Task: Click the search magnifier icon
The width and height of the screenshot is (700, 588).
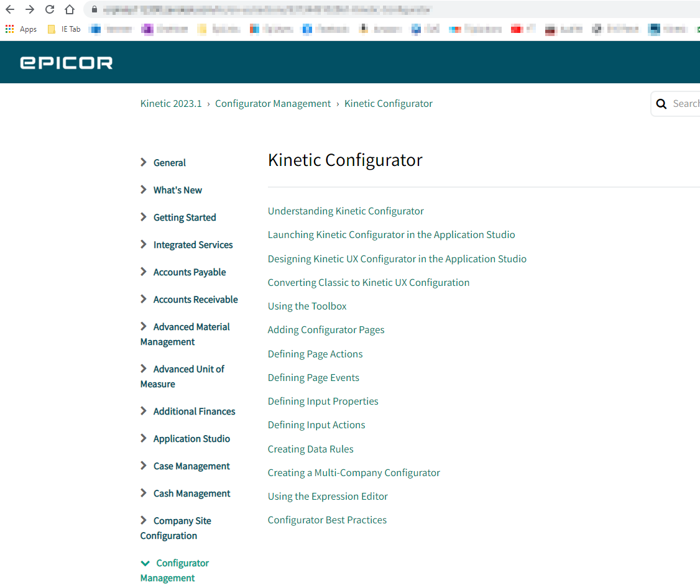Action: 661,104
